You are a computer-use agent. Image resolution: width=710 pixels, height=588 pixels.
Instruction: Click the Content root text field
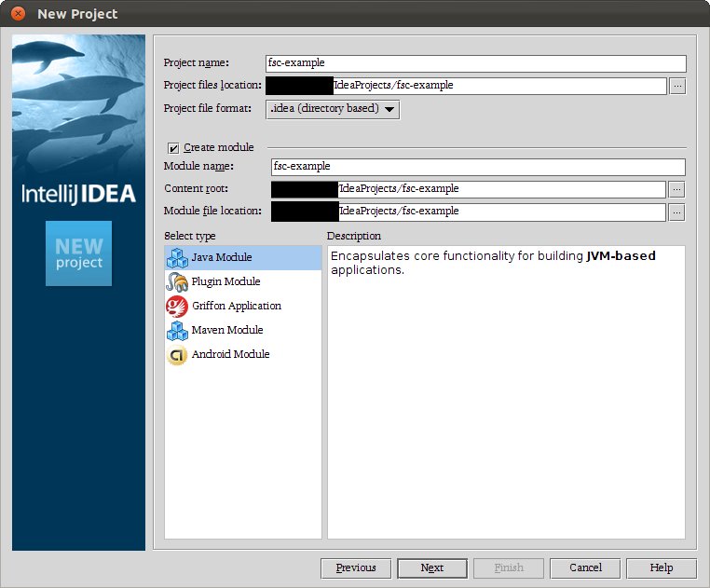coord(468,189)
